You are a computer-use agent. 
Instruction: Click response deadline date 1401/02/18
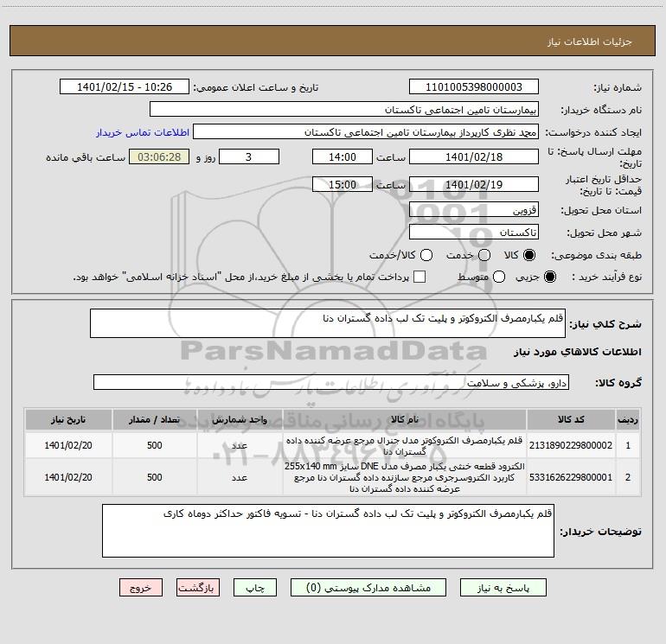[474, 156]
